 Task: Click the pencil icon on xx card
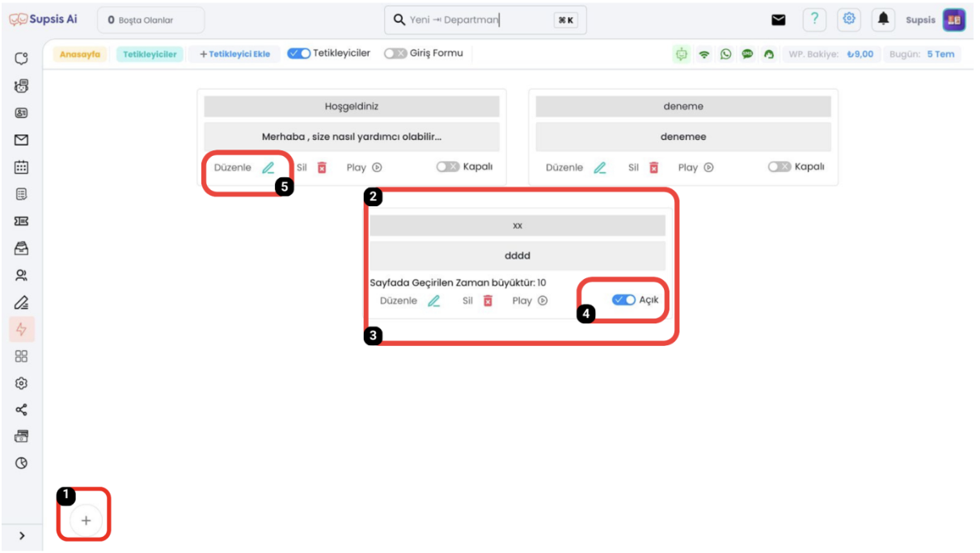[x=434, y=301]
